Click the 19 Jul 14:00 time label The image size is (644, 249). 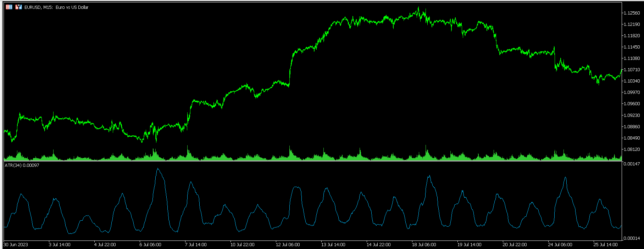469,245
